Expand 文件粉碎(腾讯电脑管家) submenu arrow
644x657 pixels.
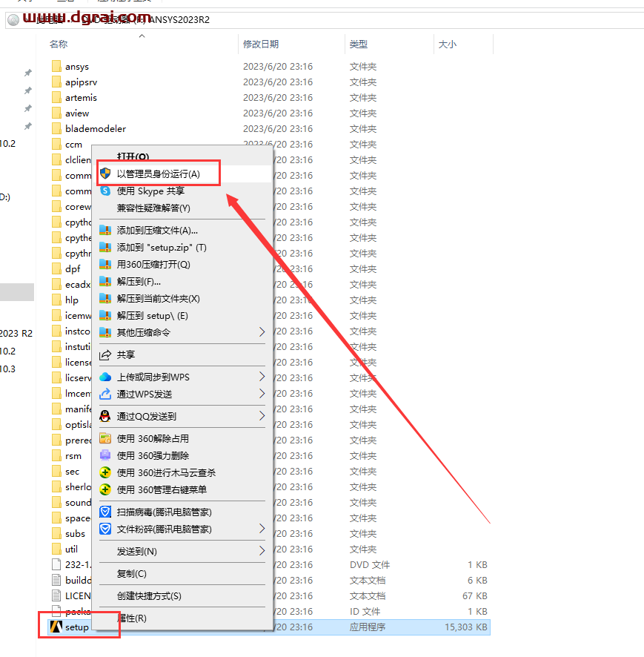pos(262,529)
